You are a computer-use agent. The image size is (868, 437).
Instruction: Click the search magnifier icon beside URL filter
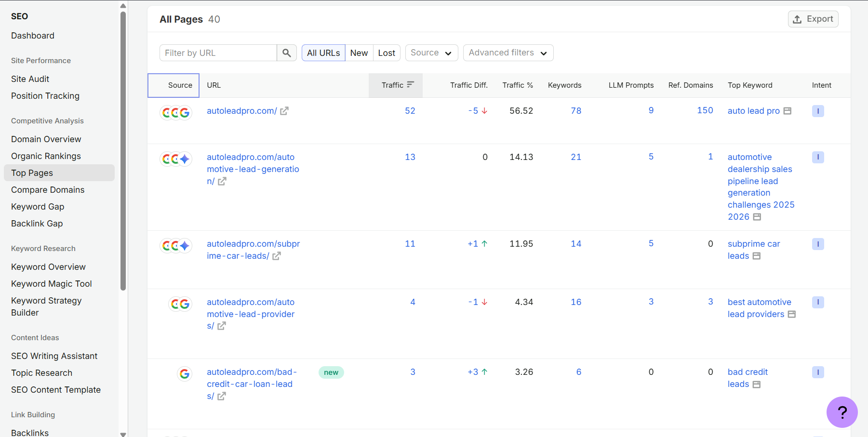(x=287, y=53)
